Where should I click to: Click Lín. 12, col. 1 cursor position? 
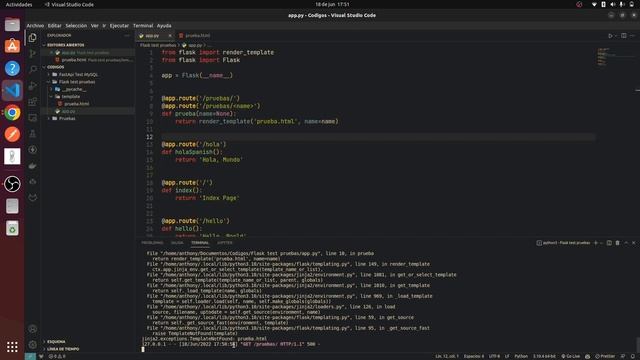point(447,356)
